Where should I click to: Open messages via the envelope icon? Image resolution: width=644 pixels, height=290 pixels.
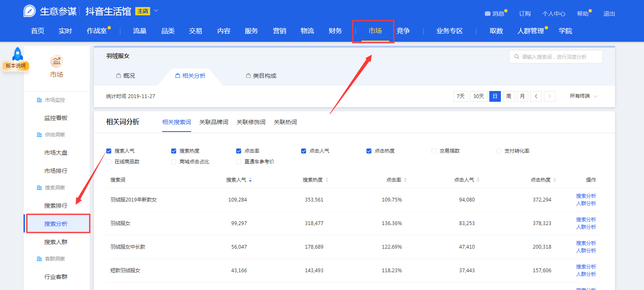tap(488, 14)
